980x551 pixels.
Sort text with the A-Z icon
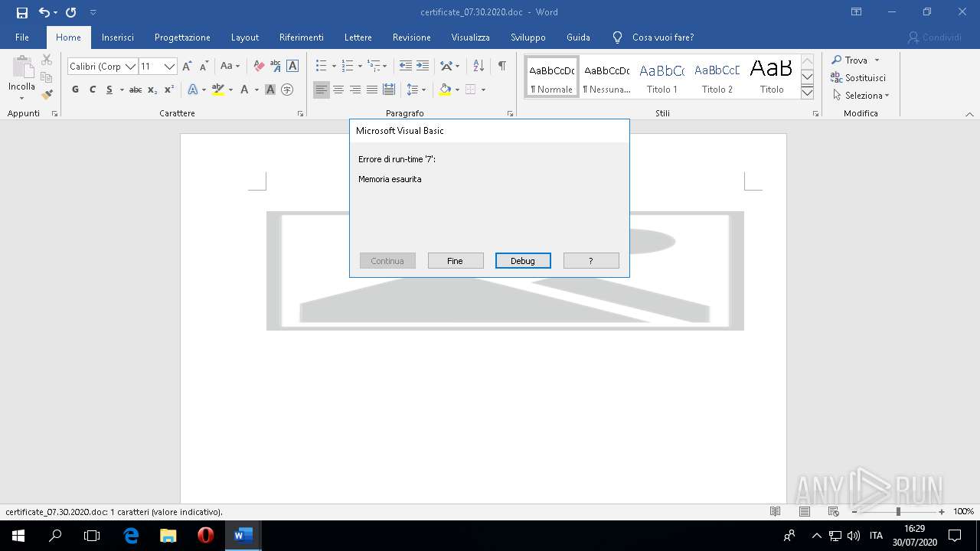click(x=479, y=66)
